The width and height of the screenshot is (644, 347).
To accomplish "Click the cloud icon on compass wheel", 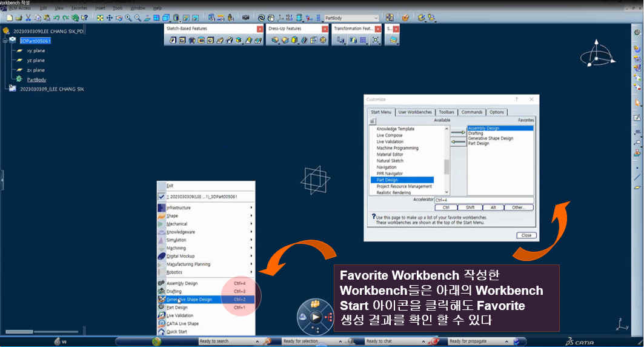I will [303, 317].
